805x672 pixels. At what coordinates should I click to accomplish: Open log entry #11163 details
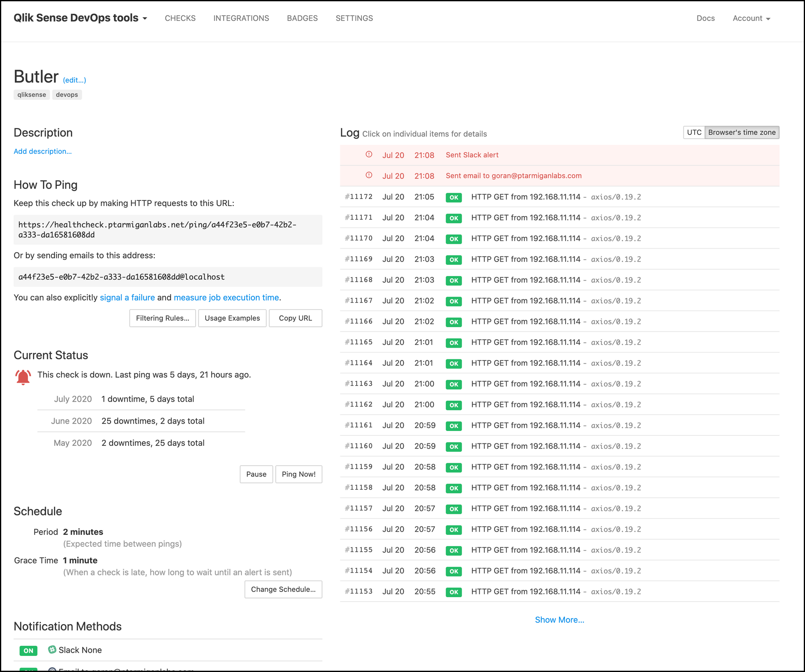click(x=559, y=384)
